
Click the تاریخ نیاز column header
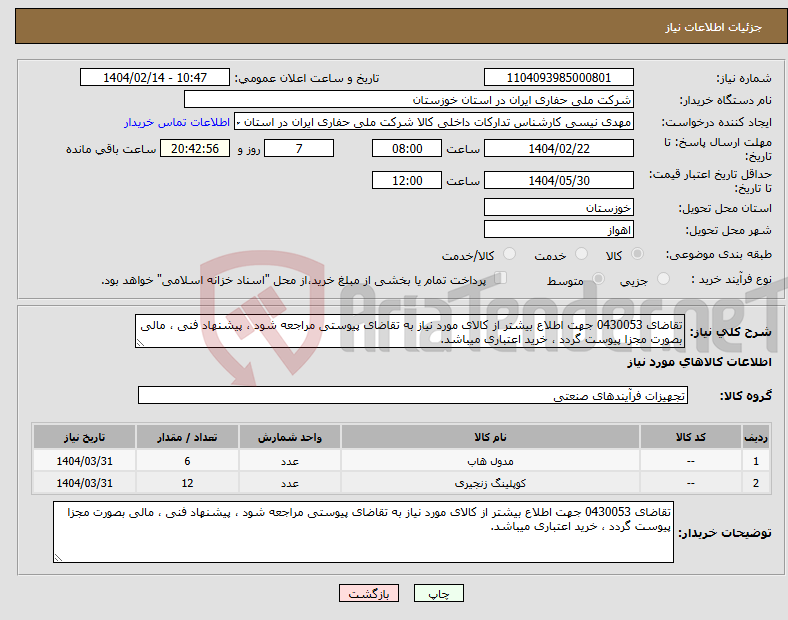(84, 437)
